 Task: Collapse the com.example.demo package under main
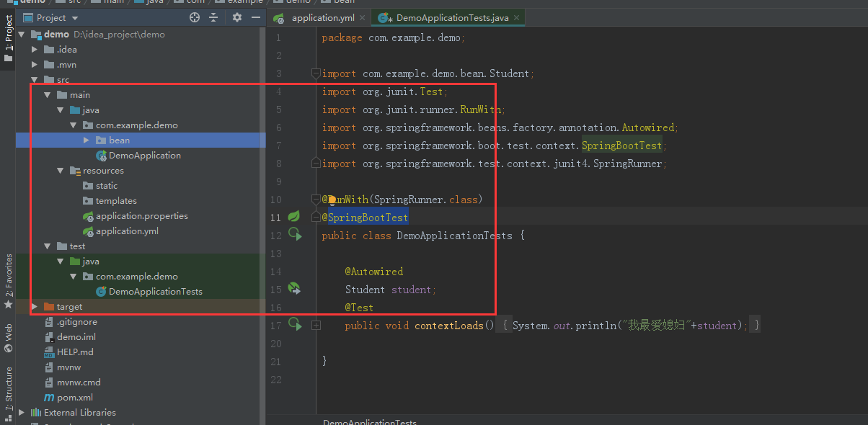pos(73,125)
